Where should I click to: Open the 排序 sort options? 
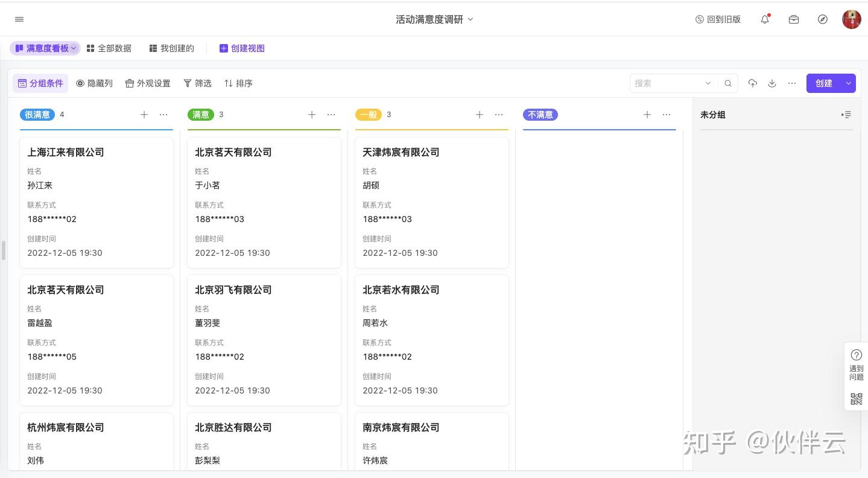point(238,83)
